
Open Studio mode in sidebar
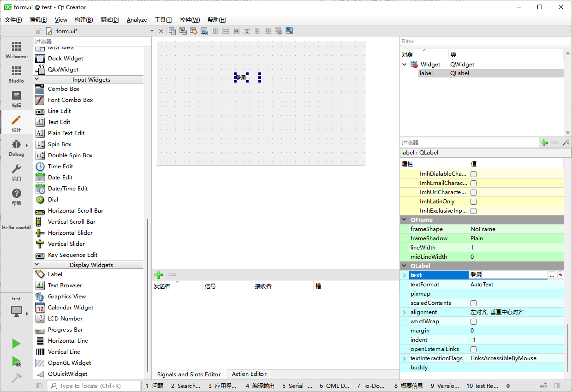pos(17,75)
